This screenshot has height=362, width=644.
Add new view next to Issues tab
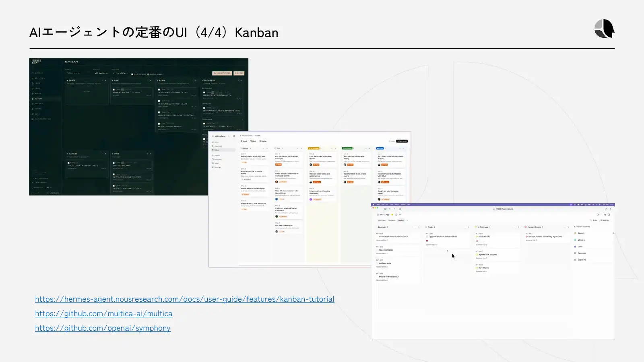tap(407, 220)
